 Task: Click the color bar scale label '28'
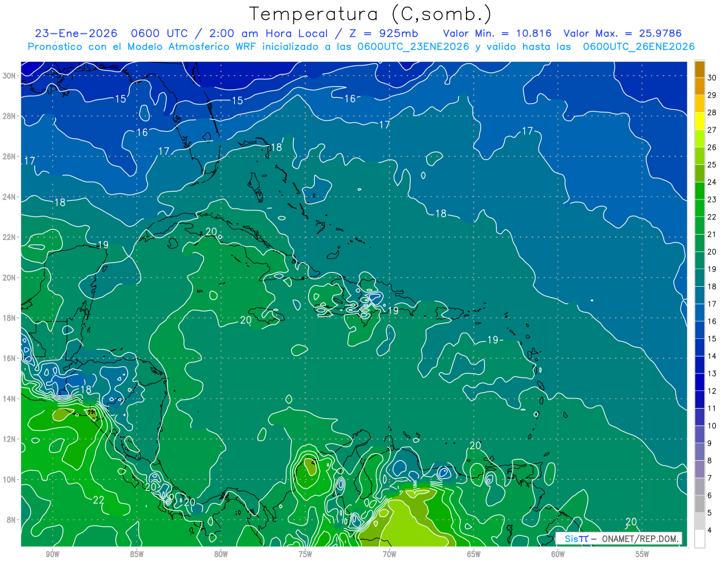(x=712, y=113)
